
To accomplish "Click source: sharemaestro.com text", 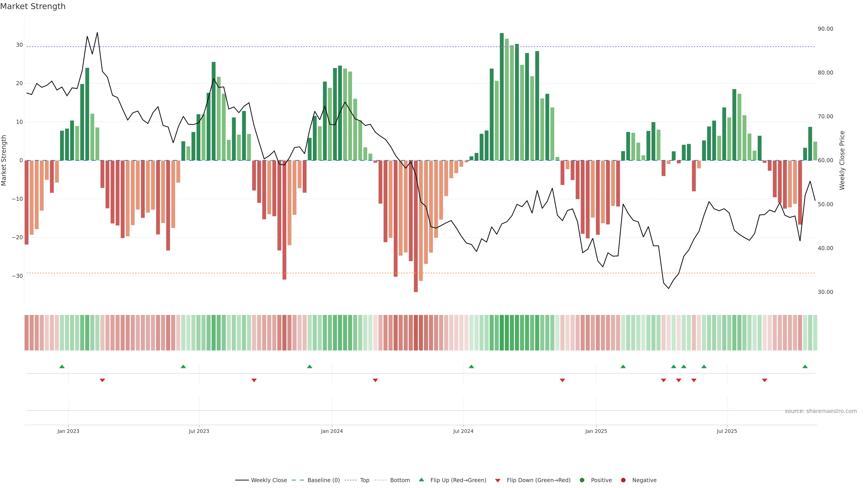I will tap(821, 411).
